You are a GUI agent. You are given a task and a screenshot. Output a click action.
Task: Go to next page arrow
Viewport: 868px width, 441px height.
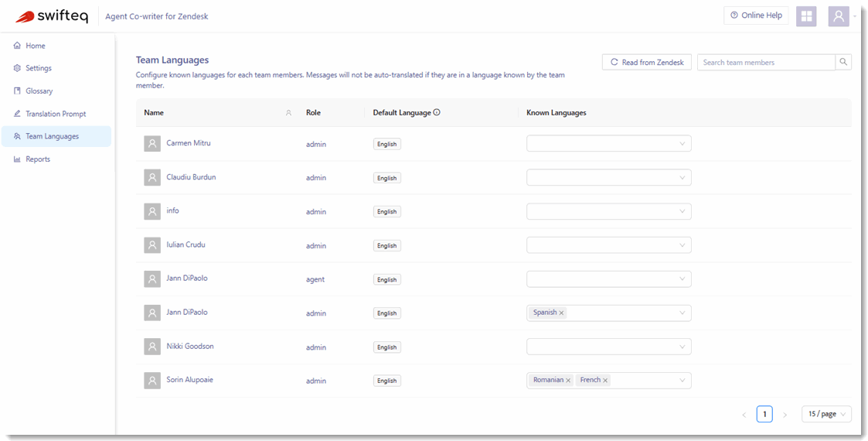click(785, 415)
